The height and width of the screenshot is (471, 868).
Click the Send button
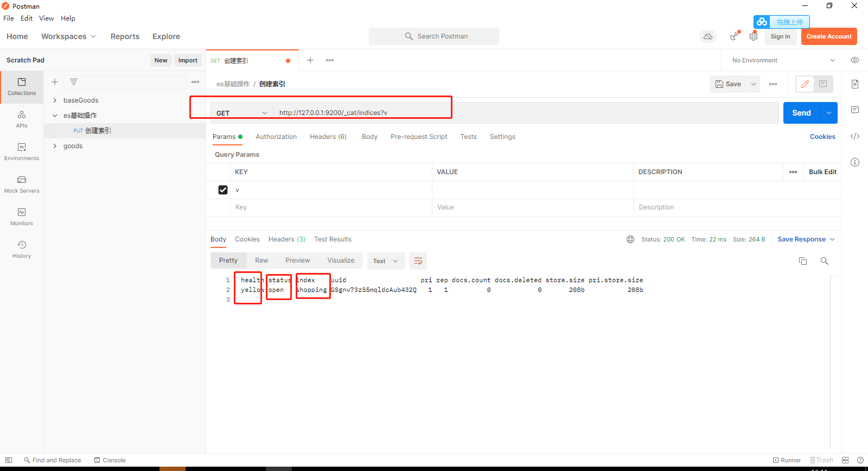point(801,113)
